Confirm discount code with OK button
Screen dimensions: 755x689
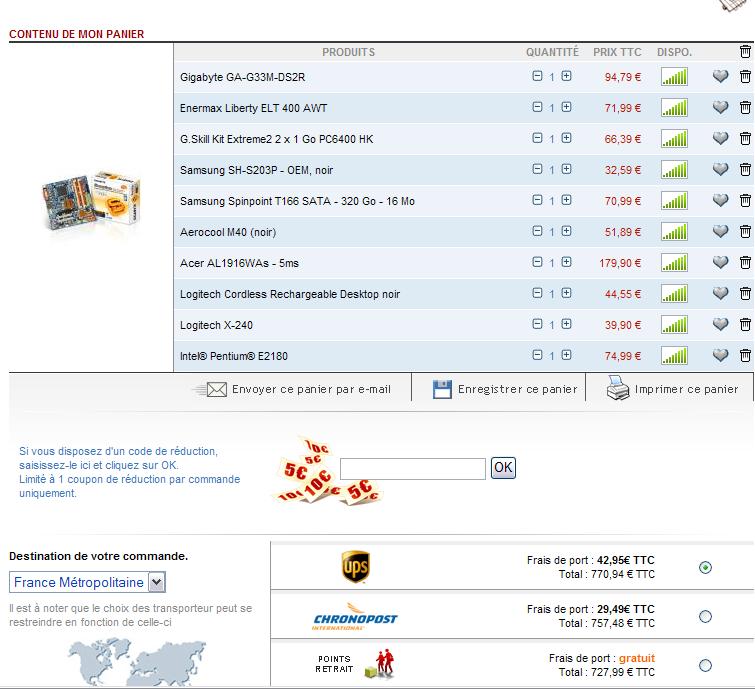[x=503, y=468]
